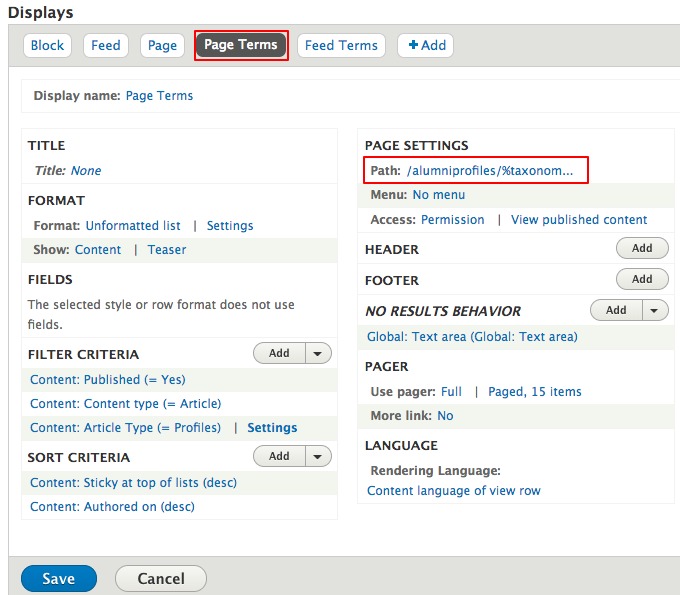Image resolution: width=680 pixels, height=595 pixels.
Task: Save the view configuration
Action: tap(58, 579)
